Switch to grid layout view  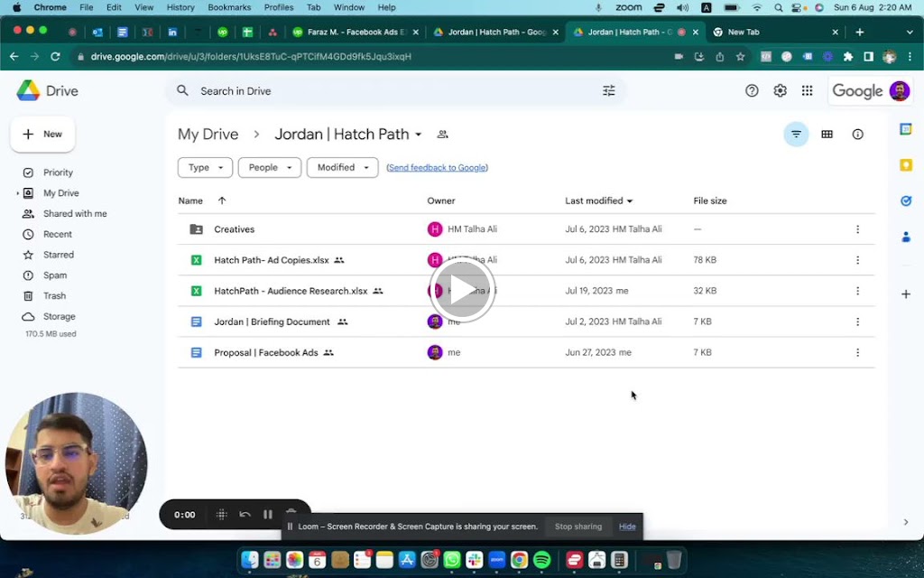point(827,135)
